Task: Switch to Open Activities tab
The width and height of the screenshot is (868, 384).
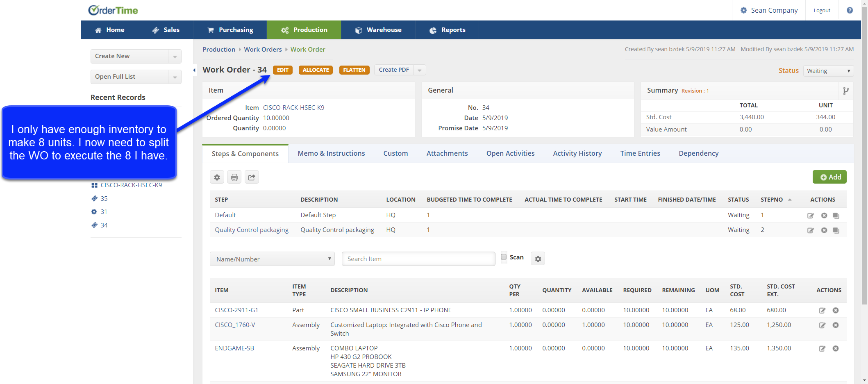Action: tap(510, 153)
